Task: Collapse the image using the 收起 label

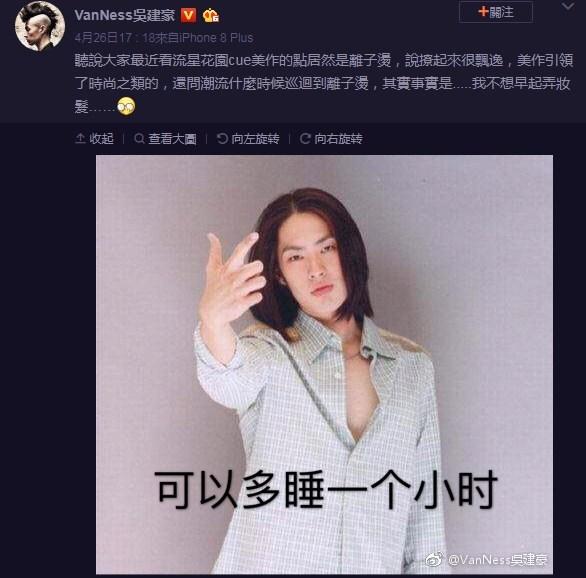Action: pos(101,139)
